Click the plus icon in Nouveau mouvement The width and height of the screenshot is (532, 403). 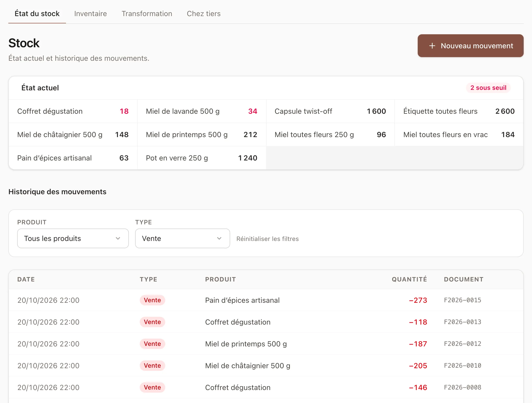coord(432,46)
